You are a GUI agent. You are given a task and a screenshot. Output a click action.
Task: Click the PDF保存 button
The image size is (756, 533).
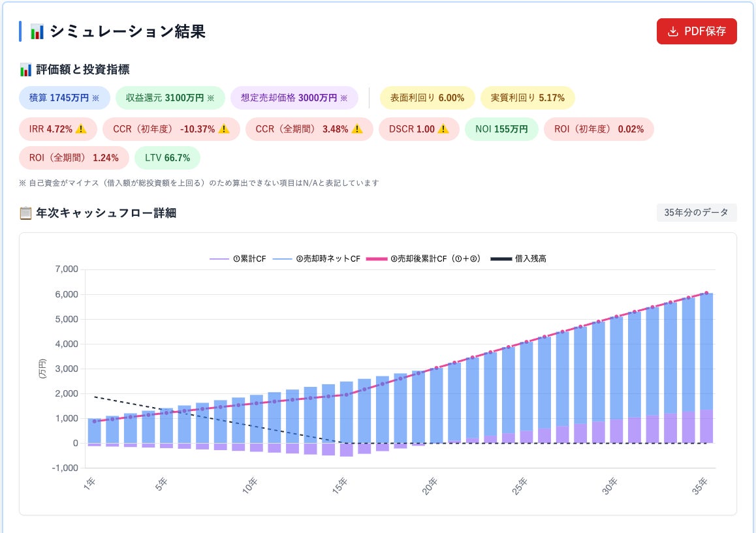coord(697,31)
